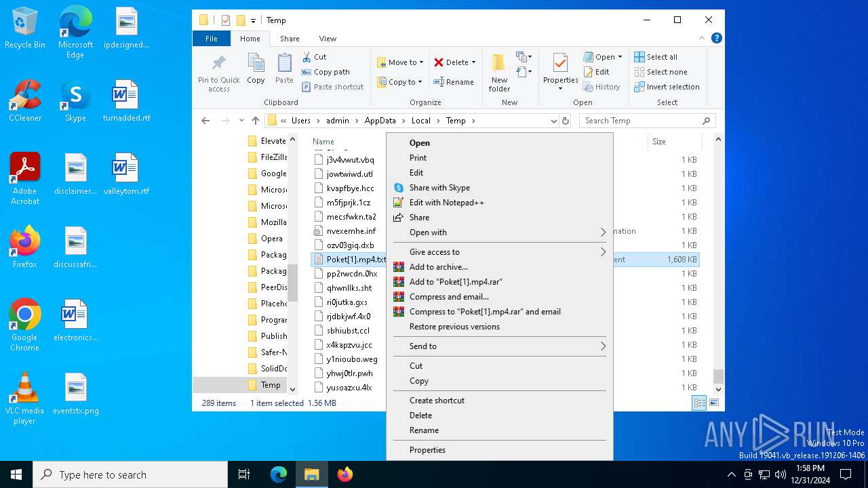The image size is (868, 488).
Task: Choose Edit with Notepad++ in context menu
Action: pyautogui.click(x=499, y=203)
